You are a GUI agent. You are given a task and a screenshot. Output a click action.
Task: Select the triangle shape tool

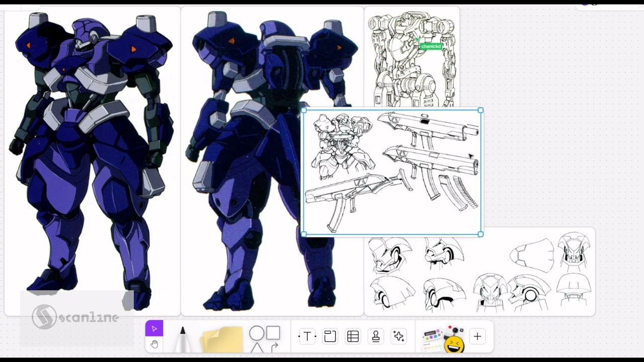(x=257, y=347)
